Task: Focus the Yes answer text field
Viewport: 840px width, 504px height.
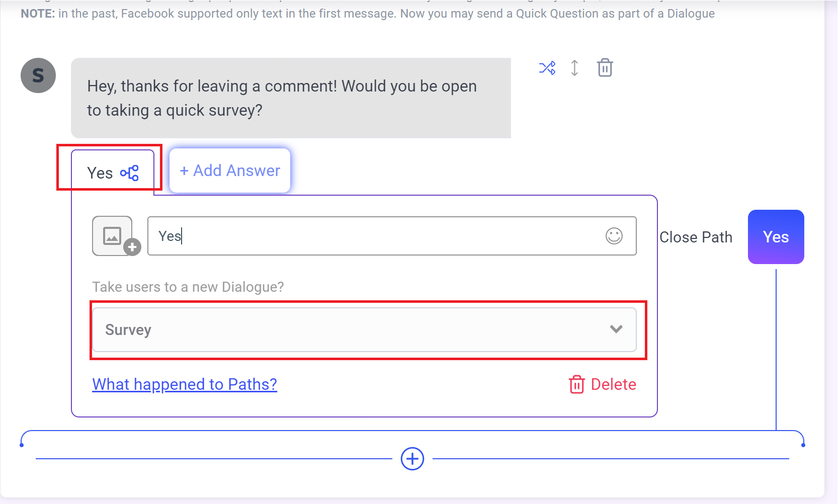Action: pos(392,236)
